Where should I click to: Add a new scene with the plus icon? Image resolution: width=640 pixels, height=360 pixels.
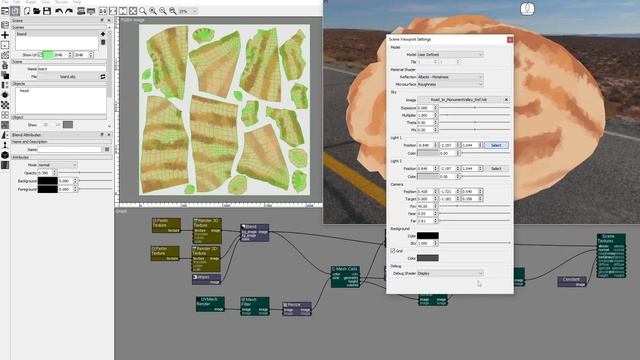pyautogui.click(x=103, y=34)
